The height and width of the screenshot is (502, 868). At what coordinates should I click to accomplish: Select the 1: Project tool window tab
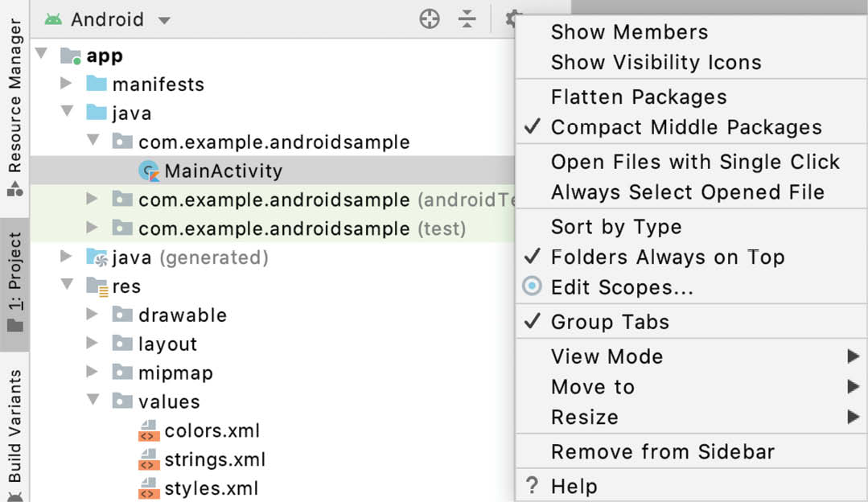15,283
